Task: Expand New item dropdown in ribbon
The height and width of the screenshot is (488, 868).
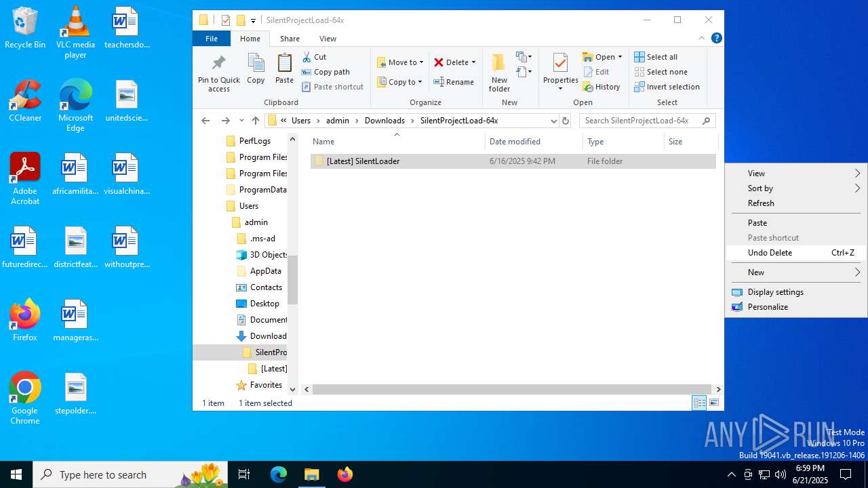Action: pyautogui.click(x=524, y=57)
